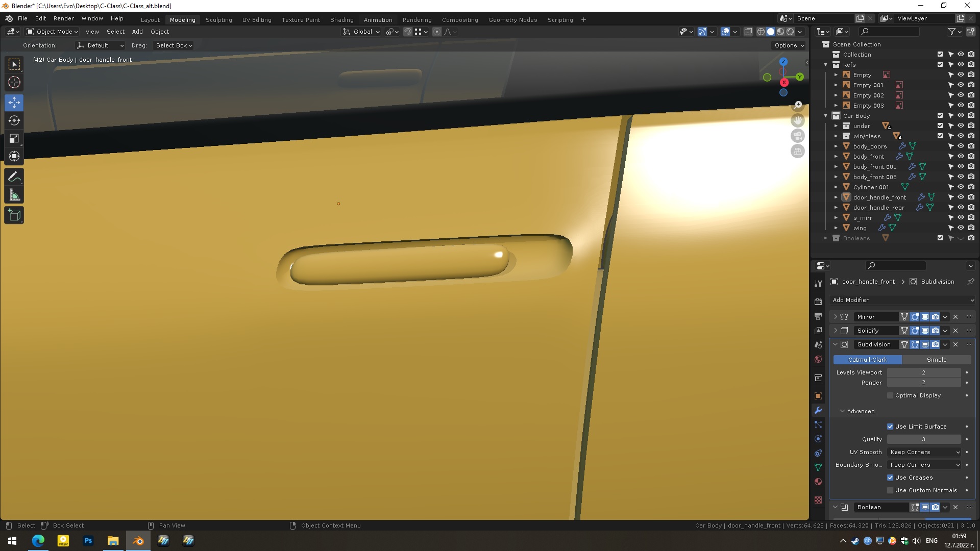The height and width of the screenshot is (551, 980).
Task: Switch to the Sculpting workspace tab
Action: coord(218,20)
